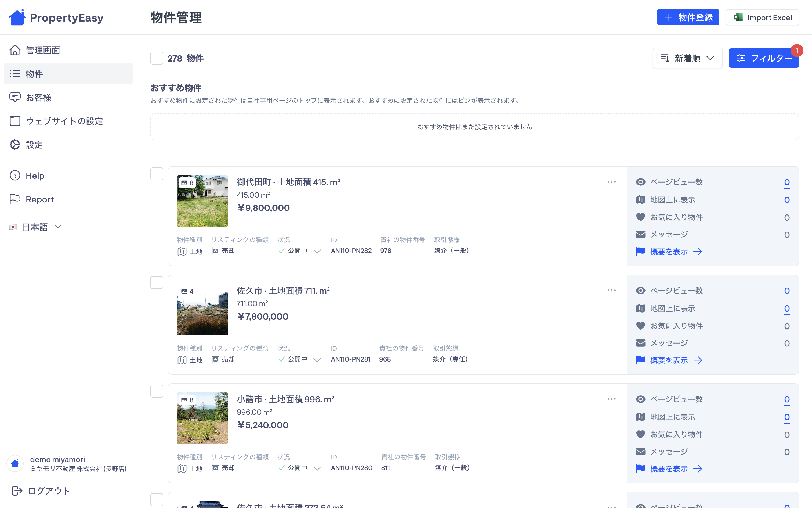Click the PropertyEasy house logo

pyautogui.click(x=17, y=17)
